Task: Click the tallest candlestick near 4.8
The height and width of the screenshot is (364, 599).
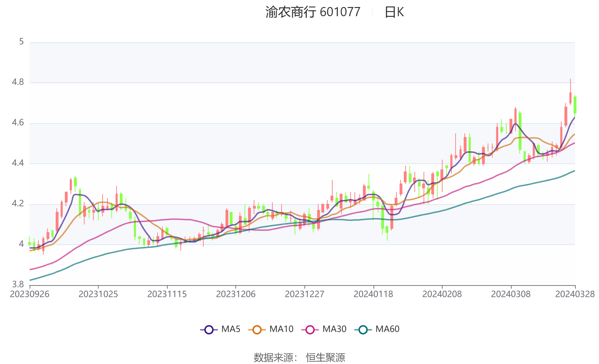Action: pos(570,92)
